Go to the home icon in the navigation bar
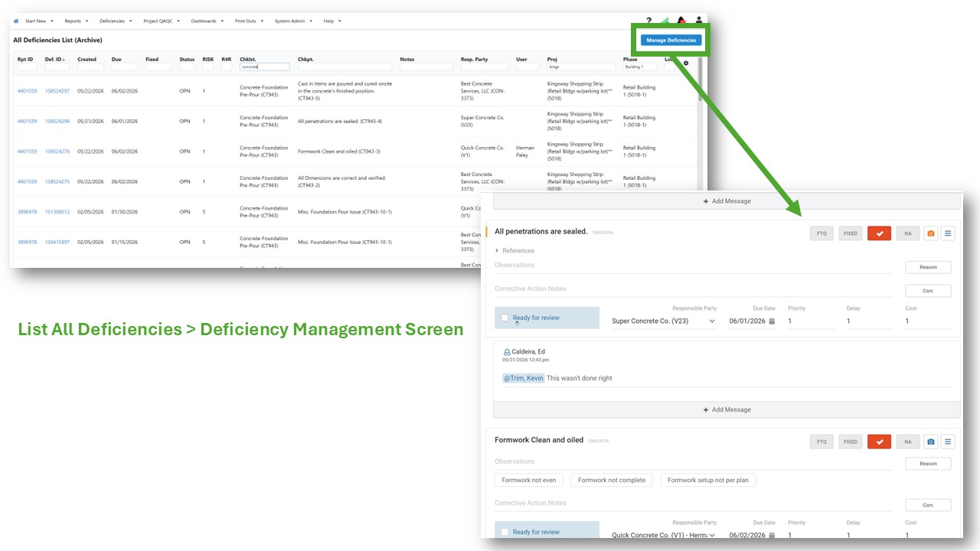The height and width of the screenshot is (551, 980). click(x=16, y=21)
